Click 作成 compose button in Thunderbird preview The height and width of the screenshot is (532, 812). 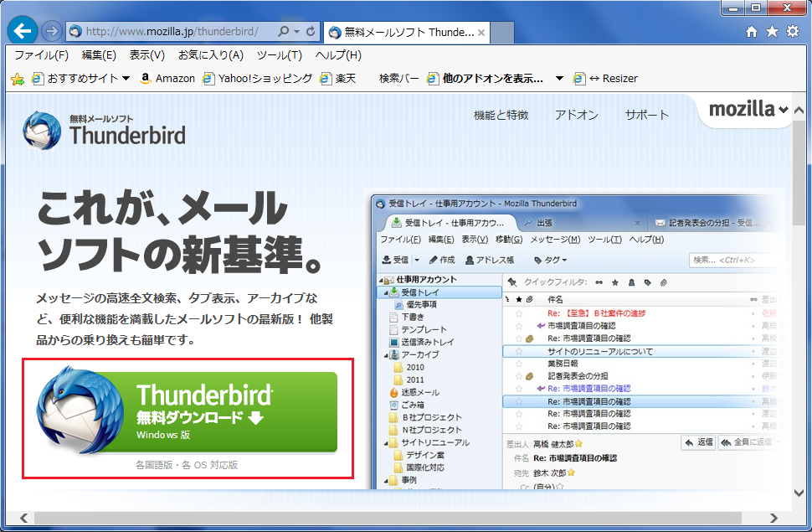pos(442,260)
